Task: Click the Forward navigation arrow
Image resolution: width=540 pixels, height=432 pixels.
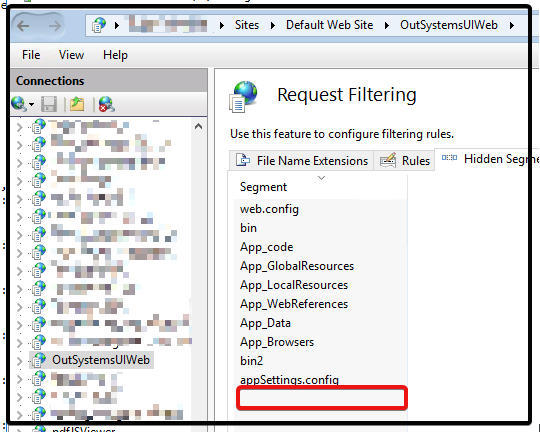Action: [54, 25]
